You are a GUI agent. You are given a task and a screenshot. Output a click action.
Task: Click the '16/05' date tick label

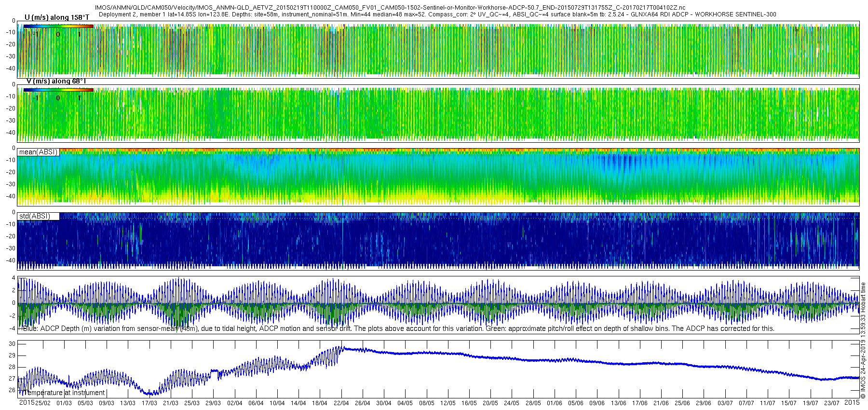[469, 403]
